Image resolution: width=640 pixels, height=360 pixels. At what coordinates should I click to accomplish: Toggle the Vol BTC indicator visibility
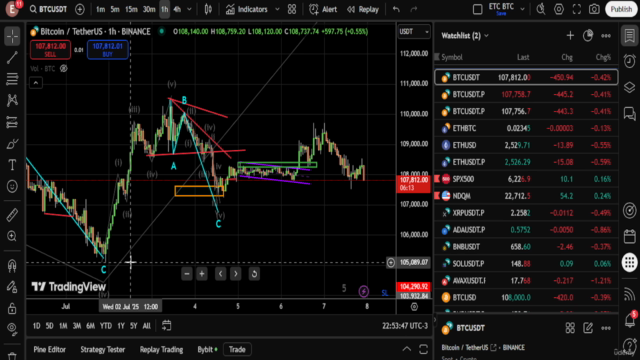pos(64,69)
